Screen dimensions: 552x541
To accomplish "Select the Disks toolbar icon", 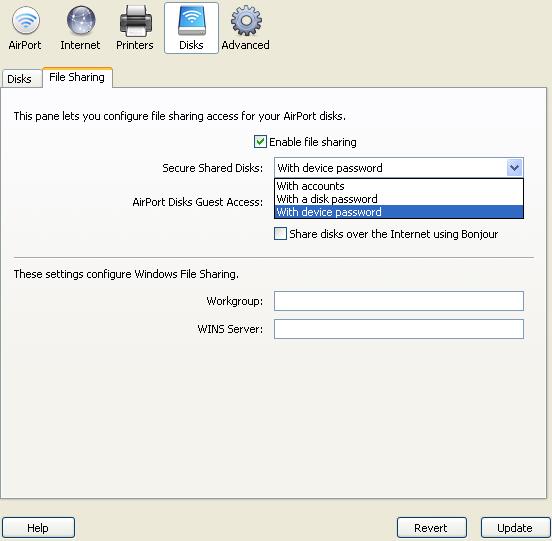I will [x=191, y=28].
